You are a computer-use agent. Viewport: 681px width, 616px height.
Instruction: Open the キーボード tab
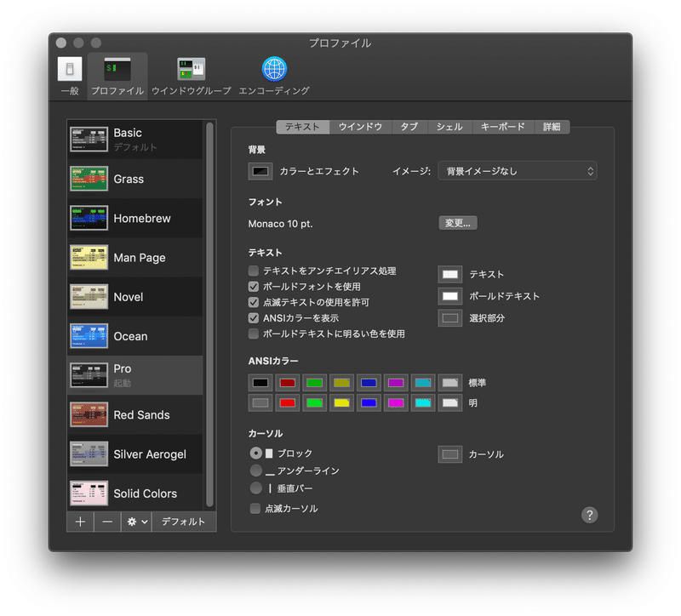click(502, 125)
